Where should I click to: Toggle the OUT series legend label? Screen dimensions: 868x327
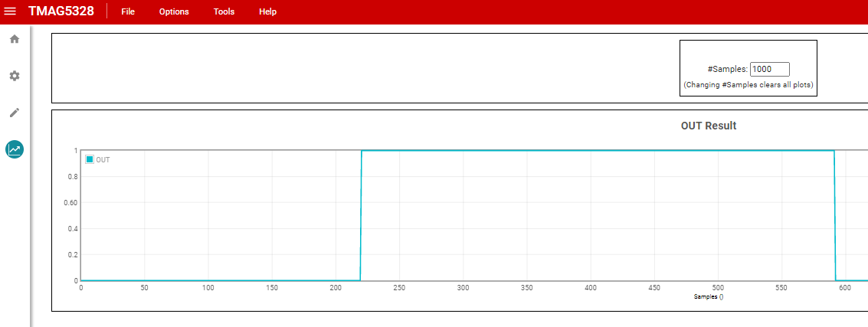tap(103, 160)
